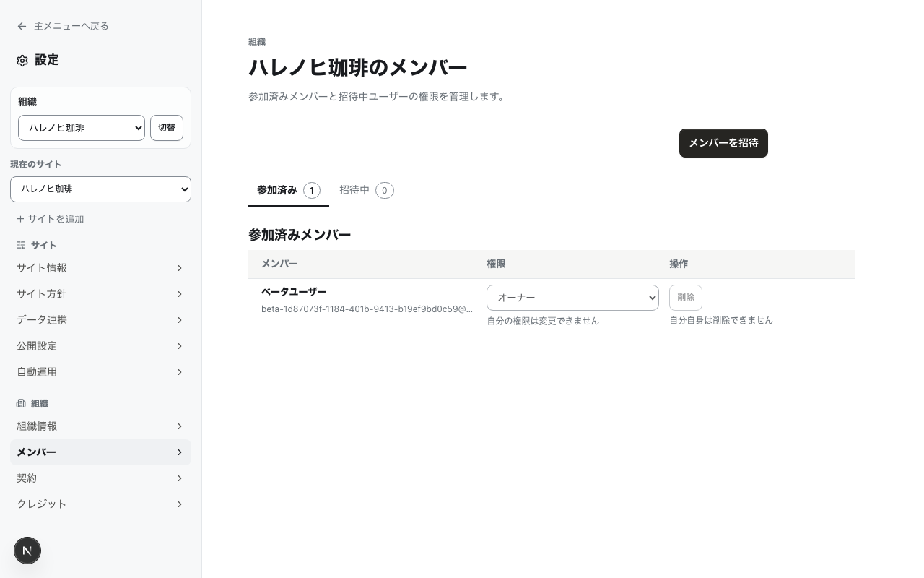Click the ベータユーザー member name

(x=294, y=292)
